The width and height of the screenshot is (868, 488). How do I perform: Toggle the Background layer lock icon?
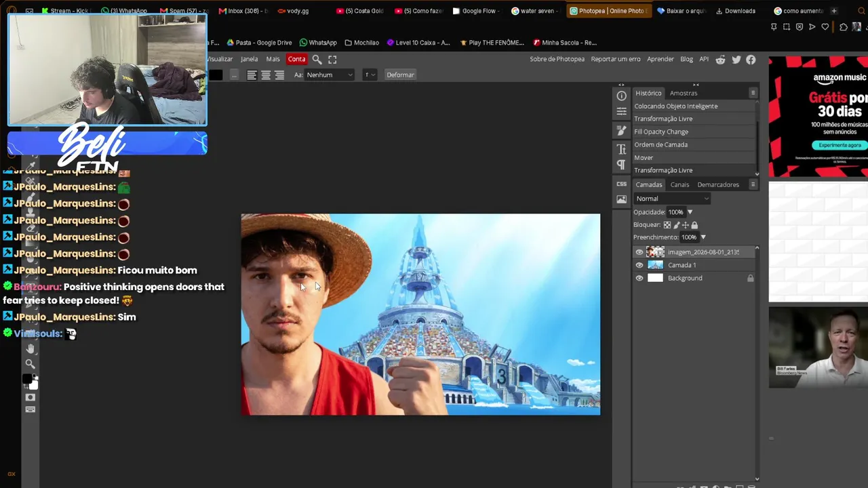tap(750, 278)
